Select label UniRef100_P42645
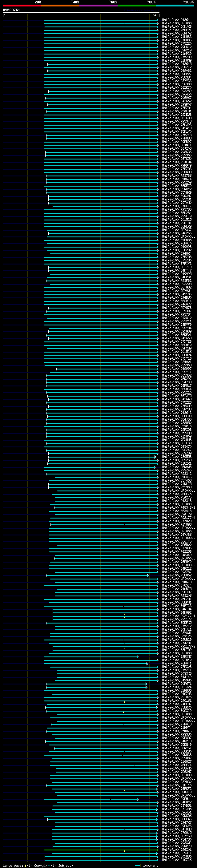This screenshot has height=868, width=197. tap(177, 64)
